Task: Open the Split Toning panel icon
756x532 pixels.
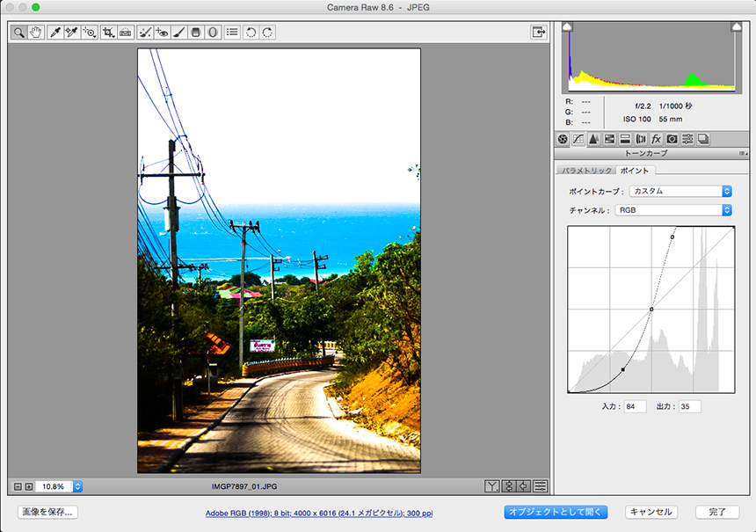Action: tap(625, 140)
